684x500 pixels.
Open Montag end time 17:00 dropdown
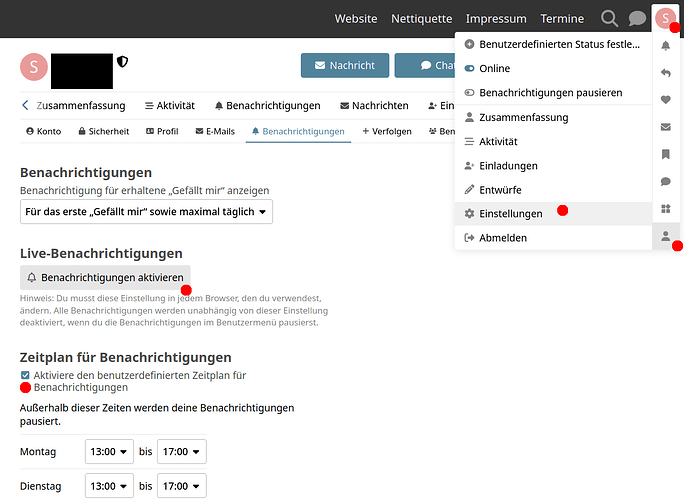[x=181, y=452]
